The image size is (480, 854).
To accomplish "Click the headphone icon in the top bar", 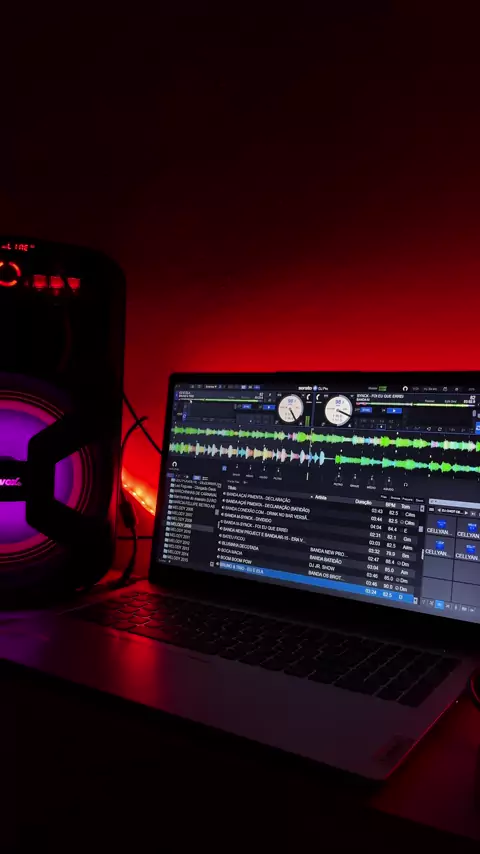I will (405, 388).
